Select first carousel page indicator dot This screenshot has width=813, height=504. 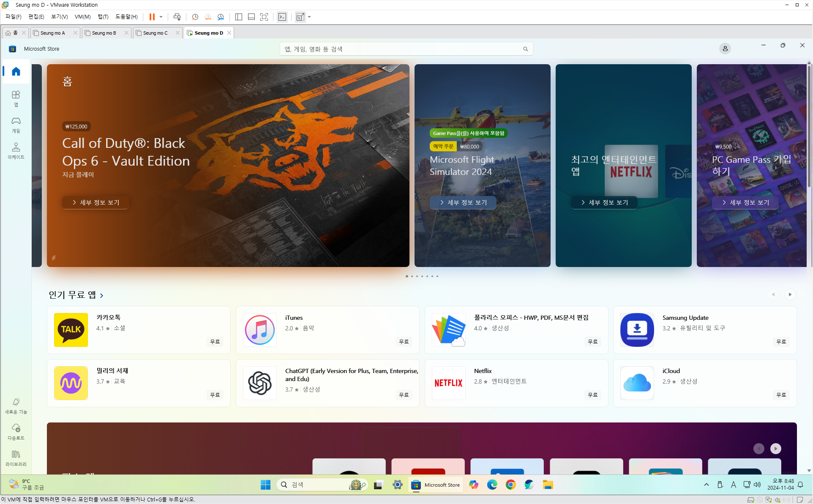(406, 276)
